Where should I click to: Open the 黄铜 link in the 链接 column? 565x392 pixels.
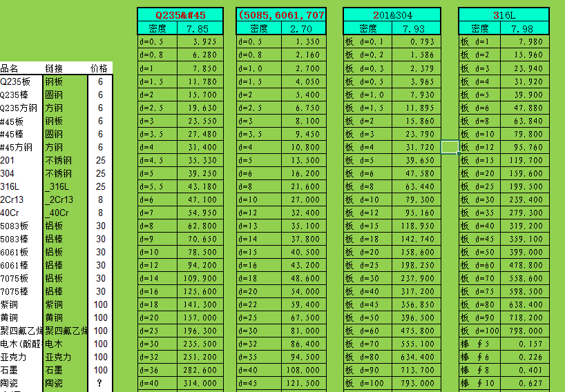pos(54,318)
